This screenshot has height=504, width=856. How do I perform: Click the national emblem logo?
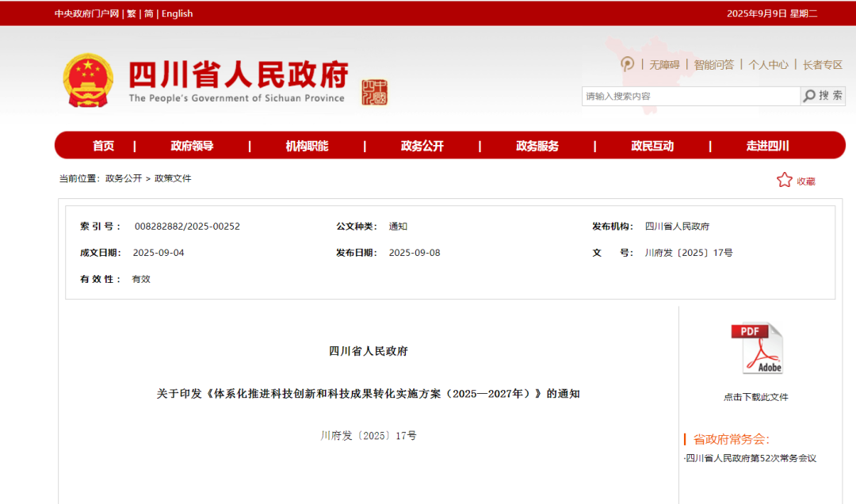pos(89,80)
